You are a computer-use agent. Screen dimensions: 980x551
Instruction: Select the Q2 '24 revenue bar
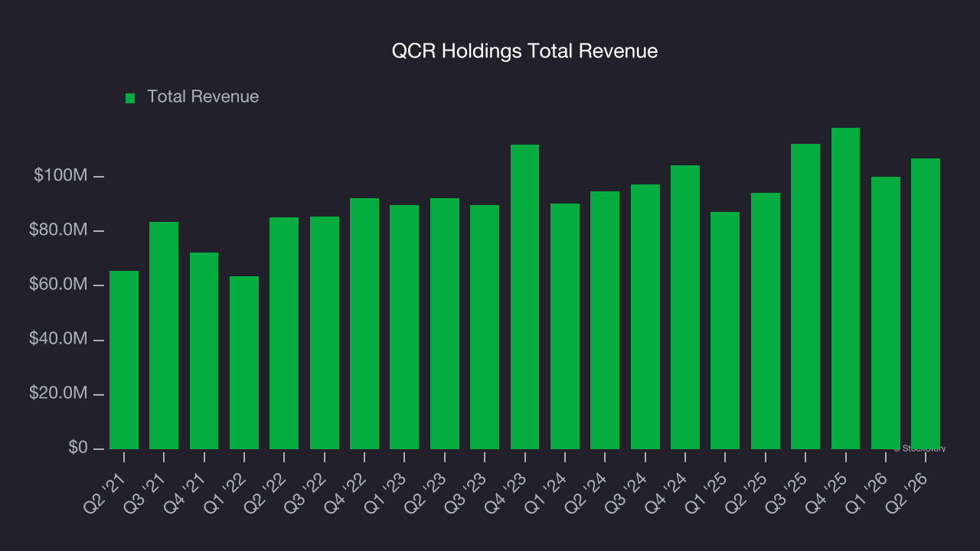605,320
